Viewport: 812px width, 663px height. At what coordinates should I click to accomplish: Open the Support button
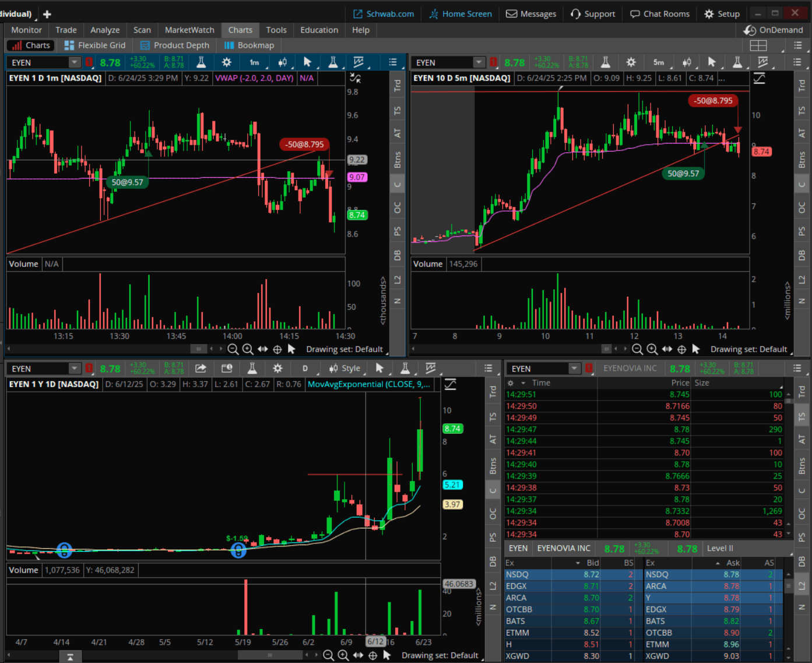tap(593, 14)
